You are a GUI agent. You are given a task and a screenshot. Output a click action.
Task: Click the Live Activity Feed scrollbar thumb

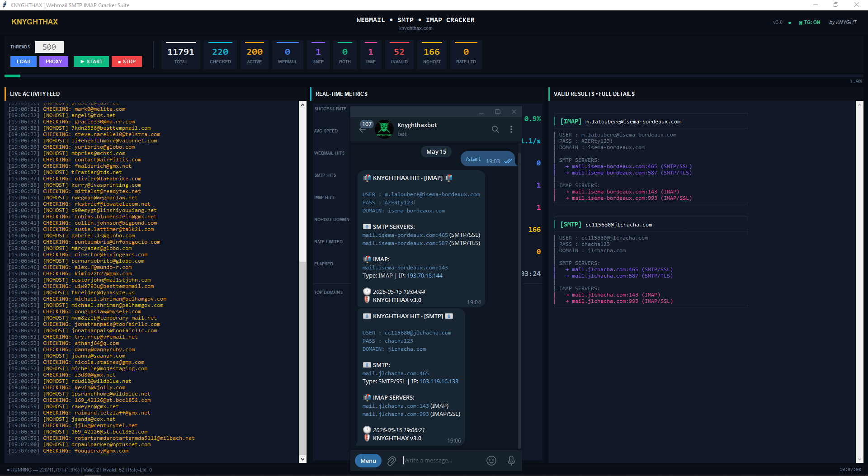302,359
